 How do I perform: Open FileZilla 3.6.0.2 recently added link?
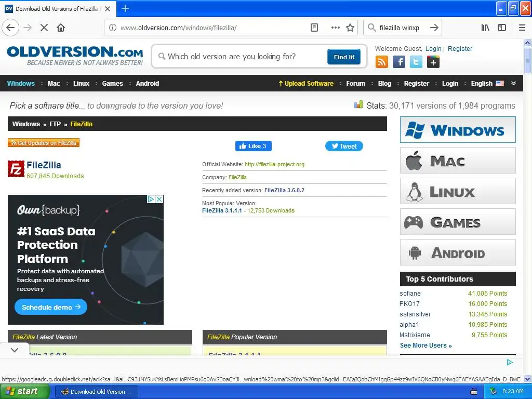[x=284, y=190]
